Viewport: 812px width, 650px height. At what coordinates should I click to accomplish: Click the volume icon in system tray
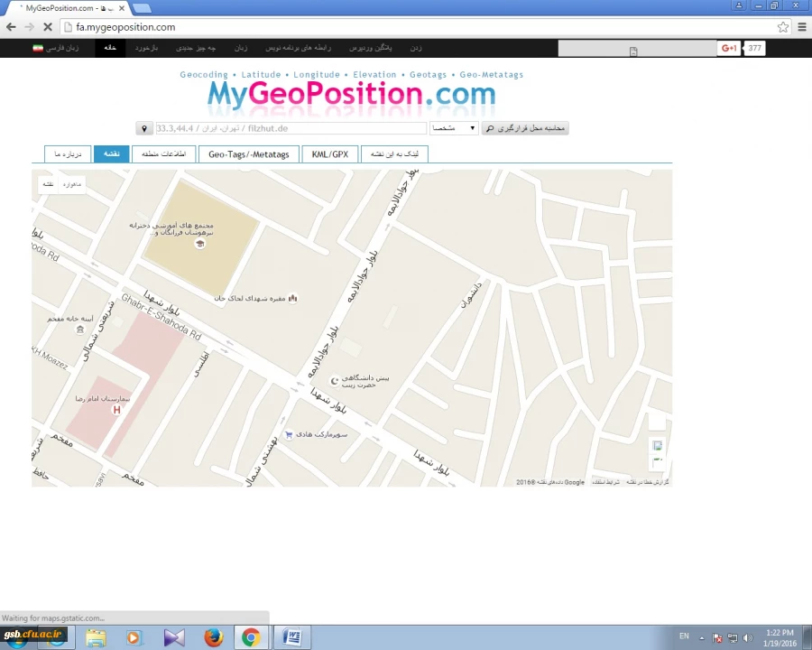[748, 638]
